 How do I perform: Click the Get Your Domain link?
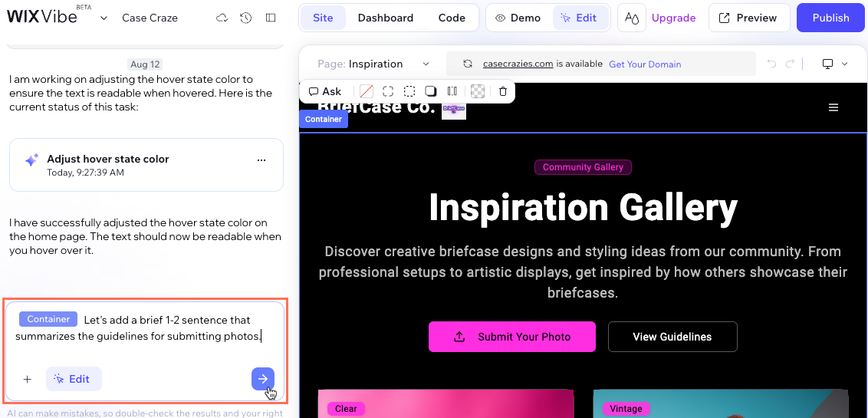tap(644, 64)
